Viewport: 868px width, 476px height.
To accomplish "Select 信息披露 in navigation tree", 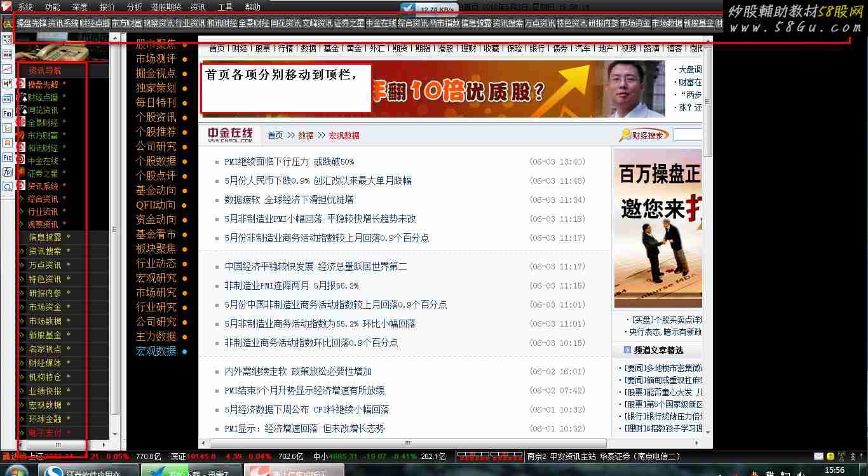I will tap(44, 237).
